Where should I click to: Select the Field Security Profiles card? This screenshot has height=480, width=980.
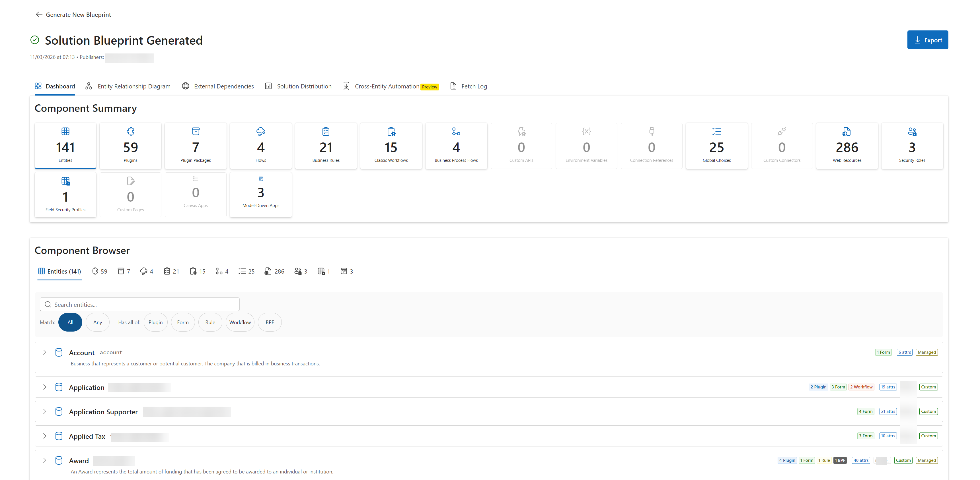[x=65, y=195]
